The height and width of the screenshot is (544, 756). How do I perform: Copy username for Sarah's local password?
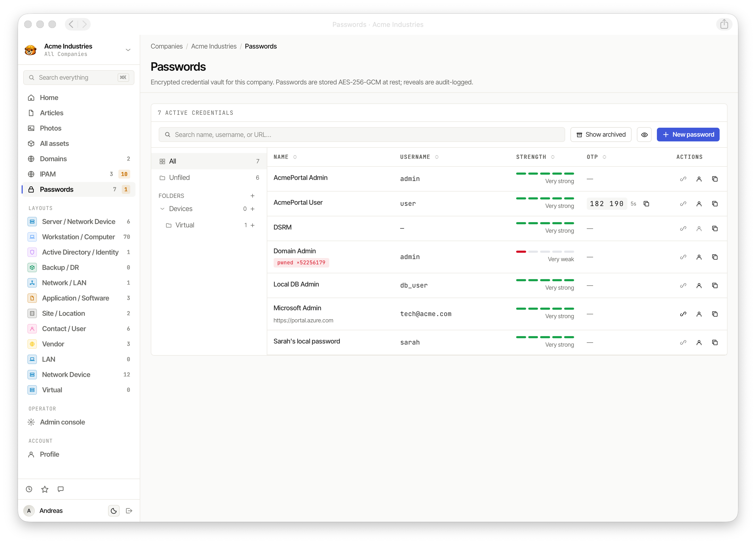tap(699, 342)
